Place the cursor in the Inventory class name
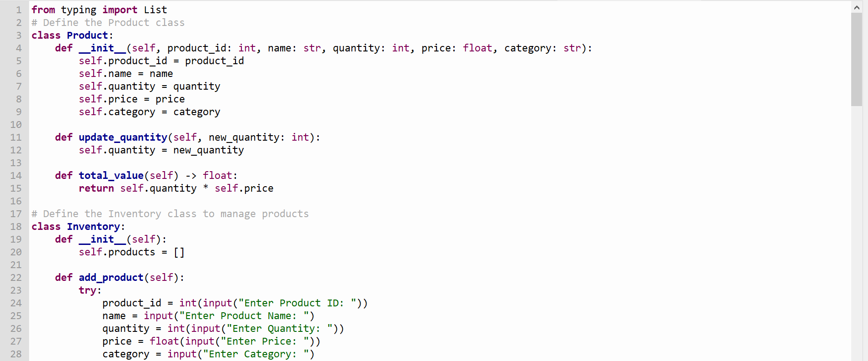Viewport: 868px width, 361px height. [93, 227]
